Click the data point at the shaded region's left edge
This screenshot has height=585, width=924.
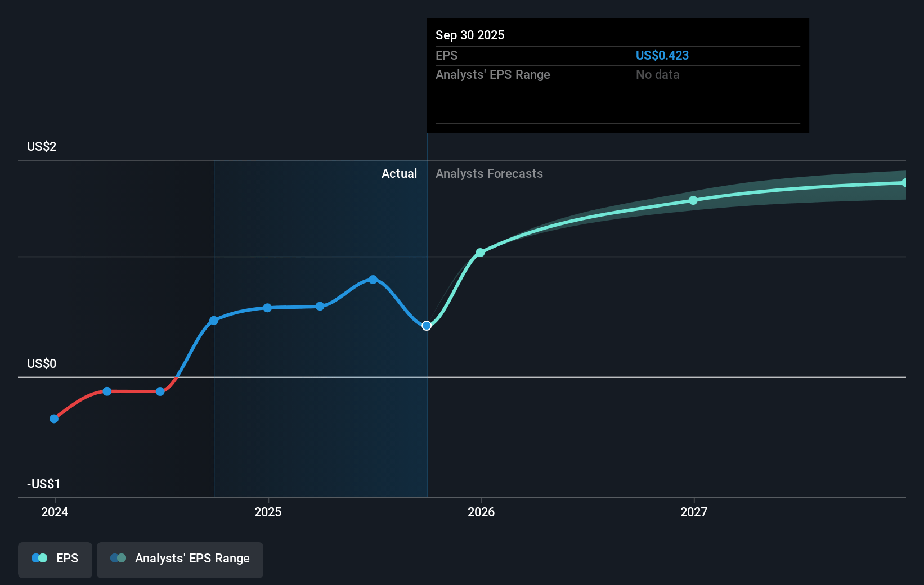214,321
